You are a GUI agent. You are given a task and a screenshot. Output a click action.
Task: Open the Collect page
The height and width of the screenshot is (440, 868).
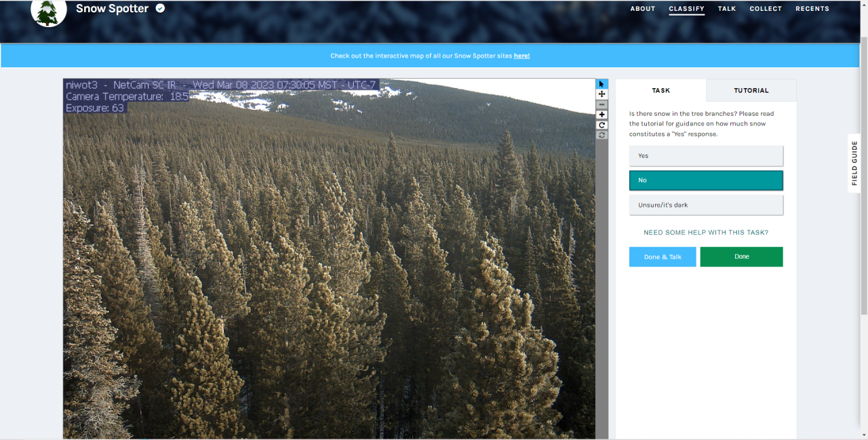pos(766,9)
